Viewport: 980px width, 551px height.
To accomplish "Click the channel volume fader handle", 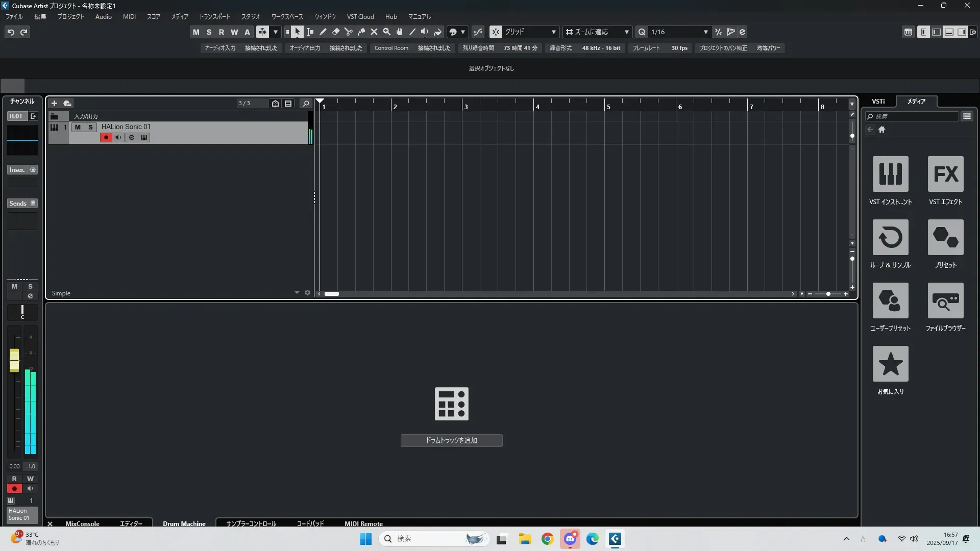I will coord(14,360).
